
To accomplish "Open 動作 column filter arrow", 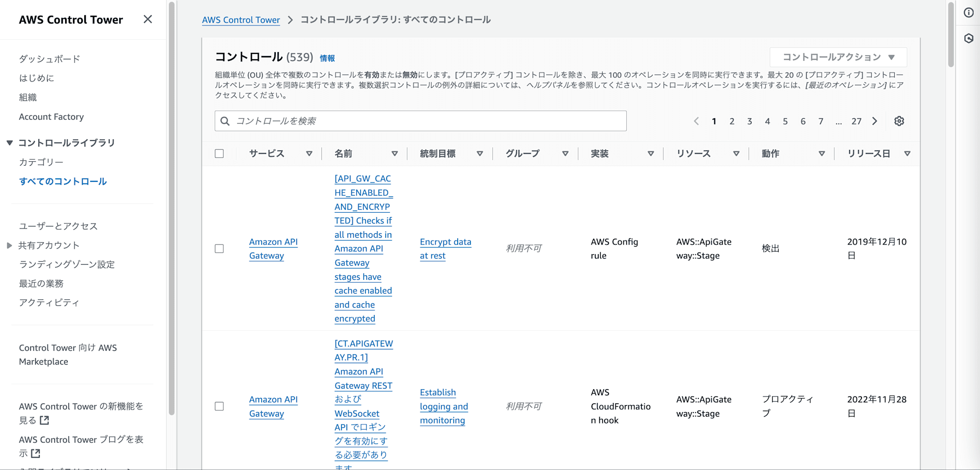I will [822, 153].
